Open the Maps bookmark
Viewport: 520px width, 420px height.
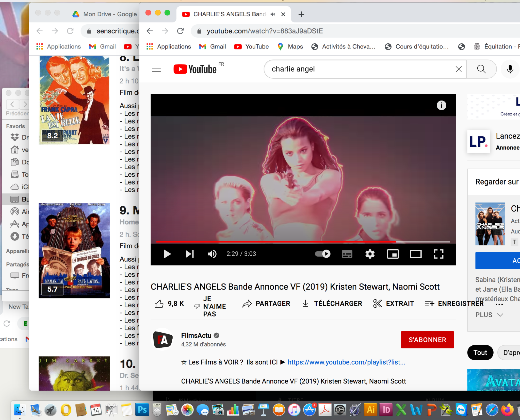coord(290,46)
